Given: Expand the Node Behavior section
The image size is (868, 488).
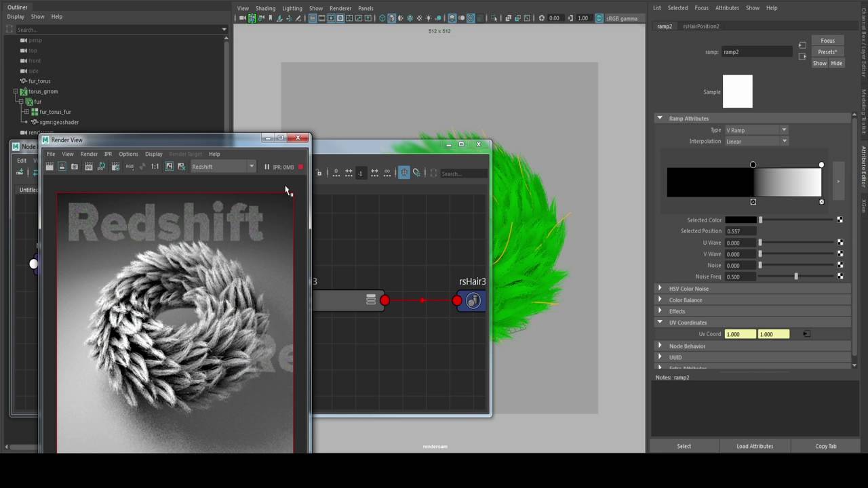Looking at the screenshot, I should [x=660, y=346].
